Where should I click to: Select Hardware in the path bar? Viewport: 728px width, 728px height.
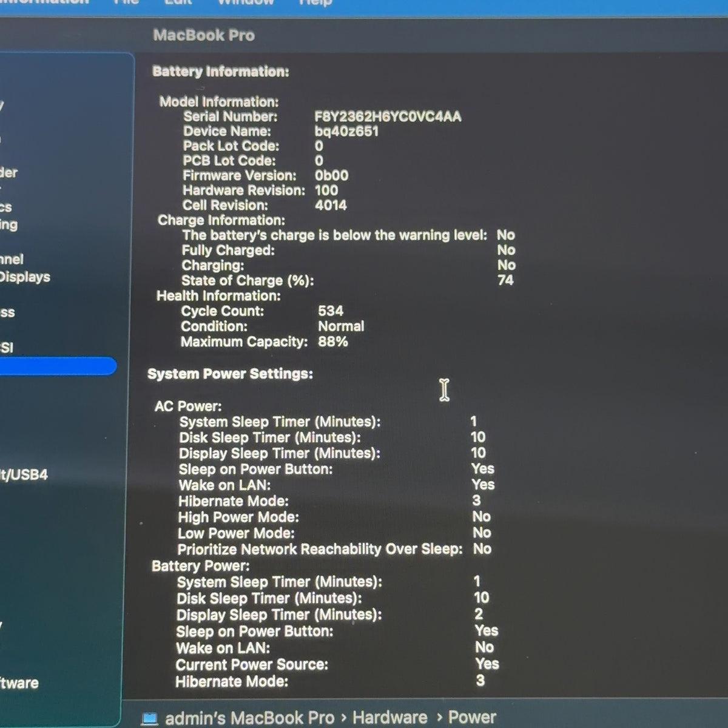tap(389, 717)
